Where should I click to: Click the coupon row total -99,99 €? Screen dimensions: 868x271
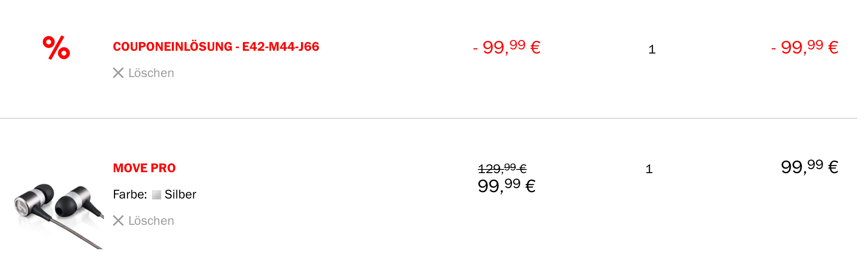click(804, 47)
